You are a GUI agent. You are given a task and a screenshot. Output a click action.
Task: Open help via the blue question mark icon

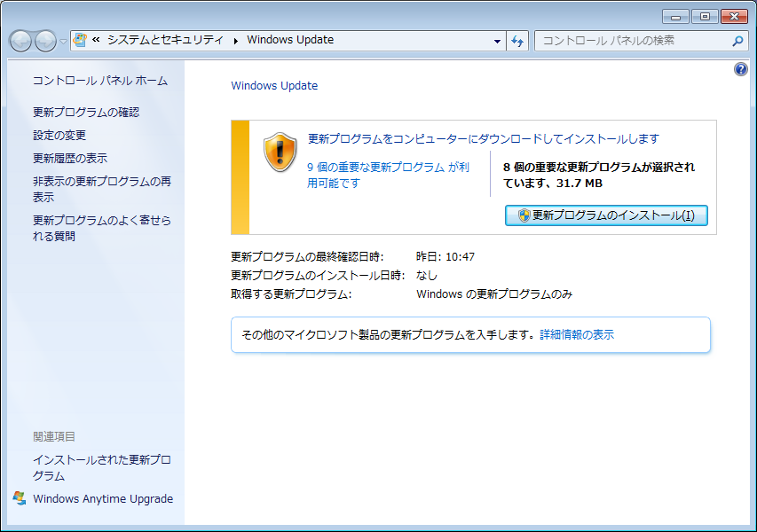point(741,69)
